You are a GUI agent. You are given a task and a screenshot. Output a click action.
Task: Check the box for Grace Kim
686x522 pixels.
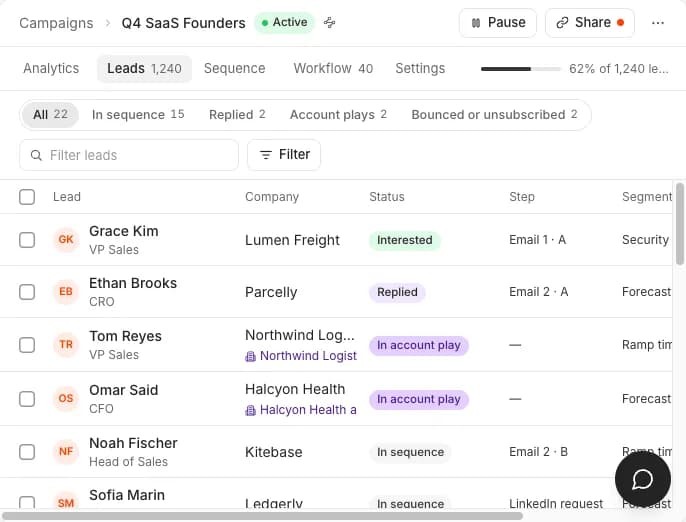(x=27, y=240)
